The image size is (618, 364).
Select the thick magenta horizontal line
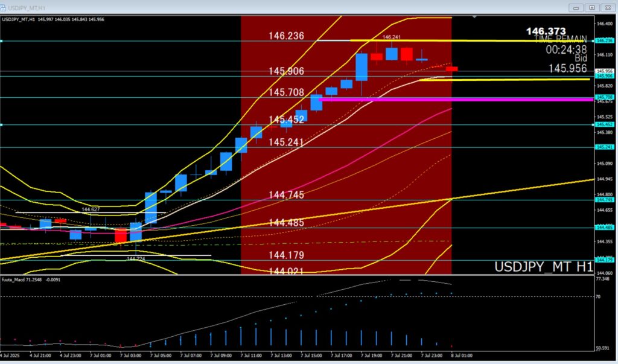click(456, 100)
